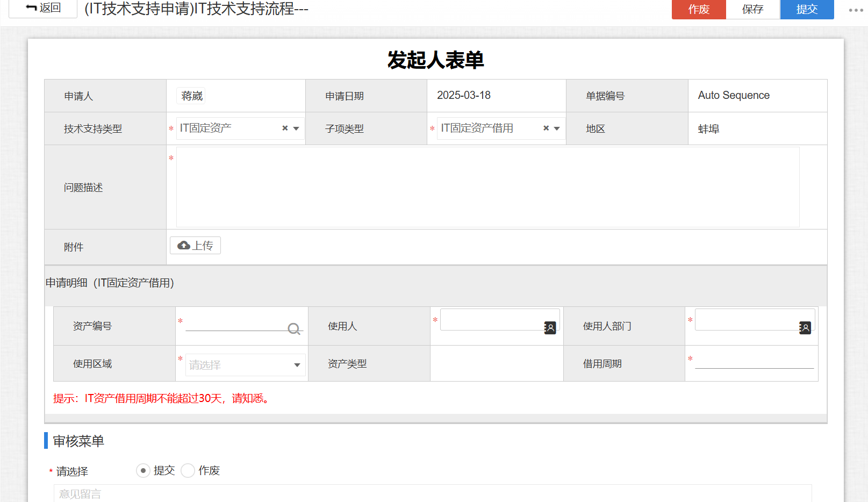Click the 意见留言 comment box
868x502 pixels.
pos(432,493)
